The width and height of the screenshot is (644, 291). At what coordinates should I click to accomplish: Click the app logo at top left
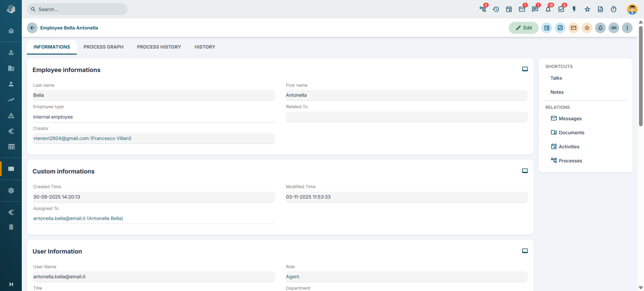click(x=11, y=9)
